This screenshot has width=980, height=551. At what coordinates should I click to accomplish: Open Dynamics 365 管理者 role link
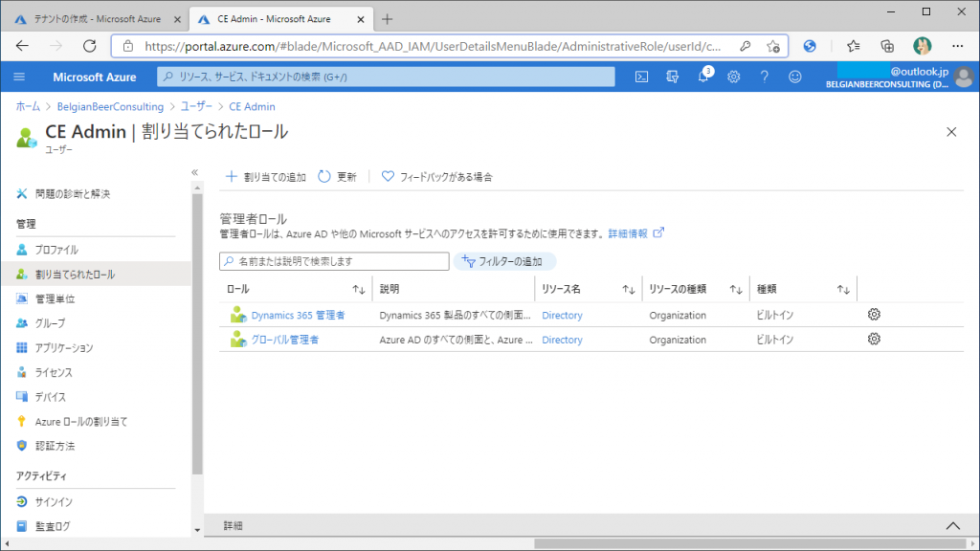(x=299, y=315)
